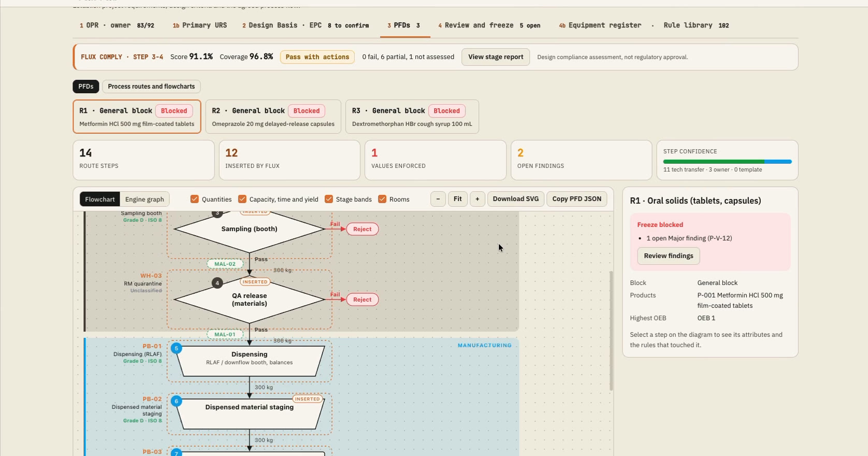Screen dimensions: 868x456
Task: Click the WH-03 room label
Action: (151, 276)
